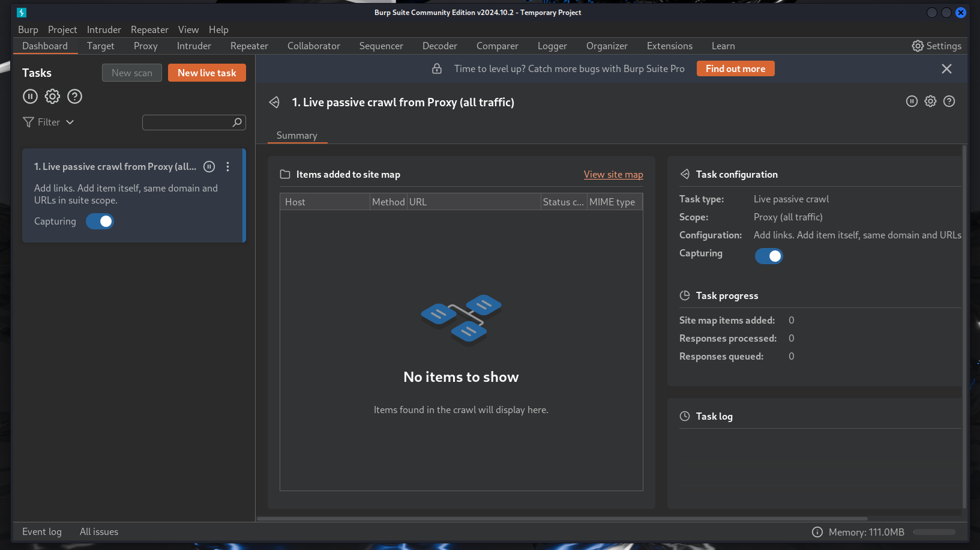Toggle Capturing in Task configuration panel
This screenshot has width=980, height=550.
(769, 256)
